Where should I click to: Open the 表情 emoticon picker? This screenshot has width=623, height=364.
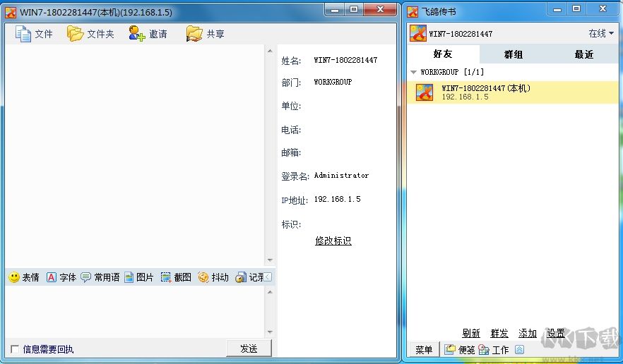(24, 277)
